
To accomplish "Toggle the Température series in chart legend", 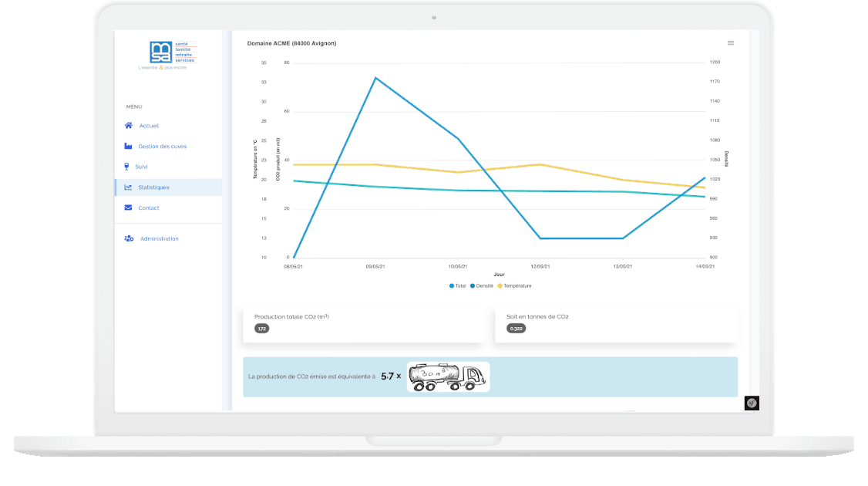I will [x=514, y=285].
